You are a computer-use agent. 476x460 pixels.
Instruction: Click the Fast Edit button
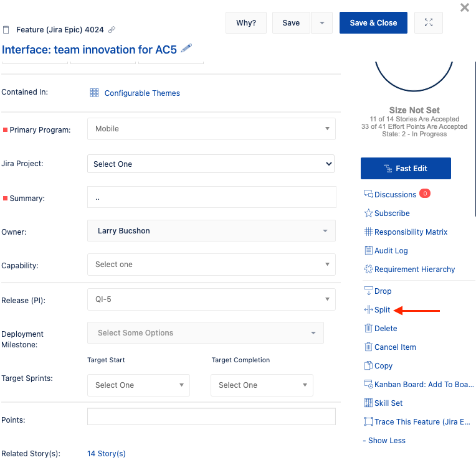pos(406,168)
